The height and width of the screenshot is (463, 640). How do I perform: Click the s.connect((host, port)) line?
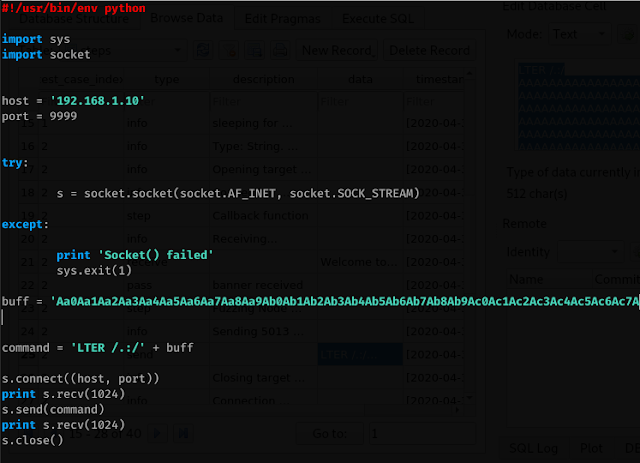[x=80, y=379]
